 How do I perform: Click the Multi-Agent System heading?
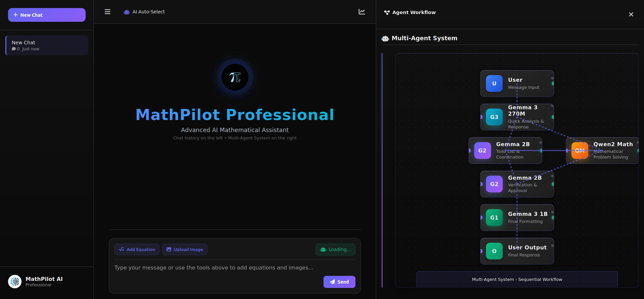click(x=425, y=38)
